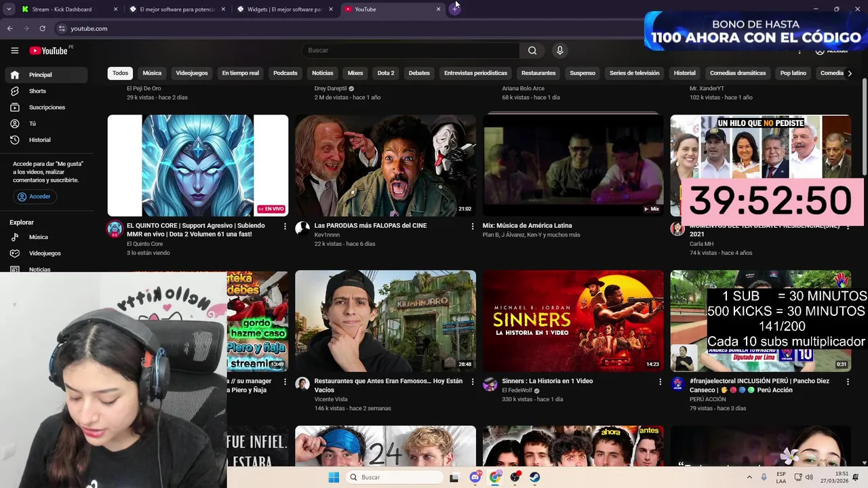Switch to Widgets browser tab
This screenshot has height=488, width=868.
pyautogui.click(x=285, y=9)
